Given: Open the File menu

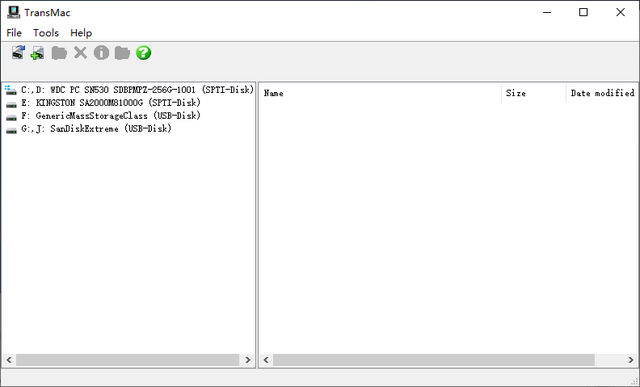Looking at the screenshot, I should (x=14, y=33).
